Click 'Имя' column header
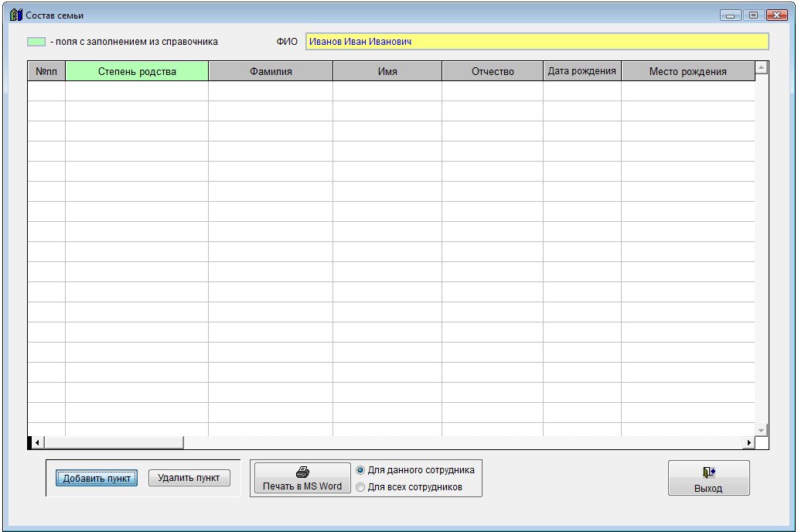The width and height of the screenshot is (798, 532). coord(387,71)
